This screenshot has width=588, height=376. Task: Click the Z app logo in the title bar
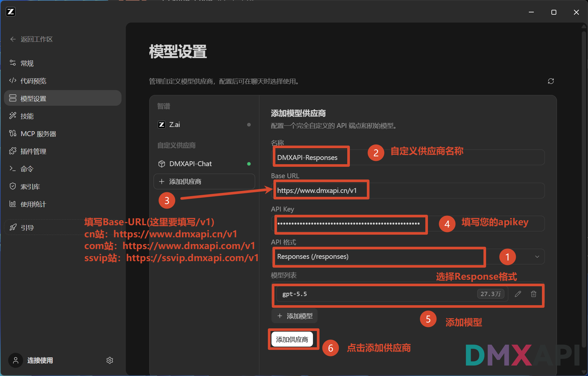point(11,12)
